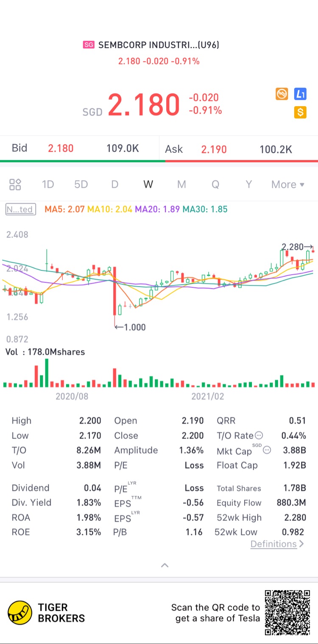The height and width of the screenshot is (644, 318).
Task: Switch chart to 1D period
Action: 48,184
